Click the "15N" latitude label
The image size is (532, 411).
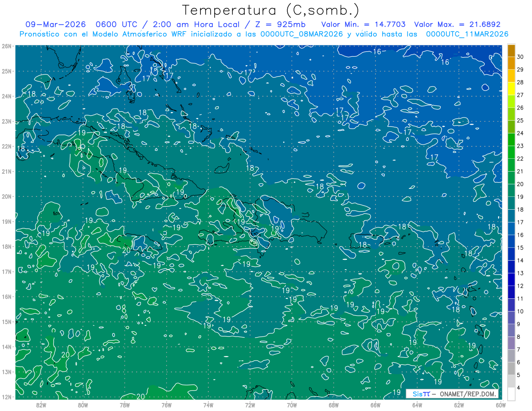pos(7,321)
